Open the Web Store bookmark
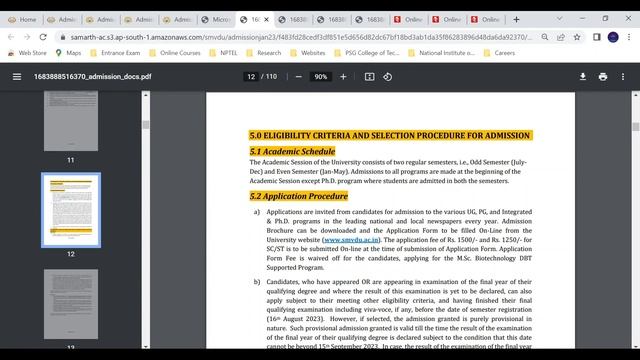 click(x=27, y=53)
